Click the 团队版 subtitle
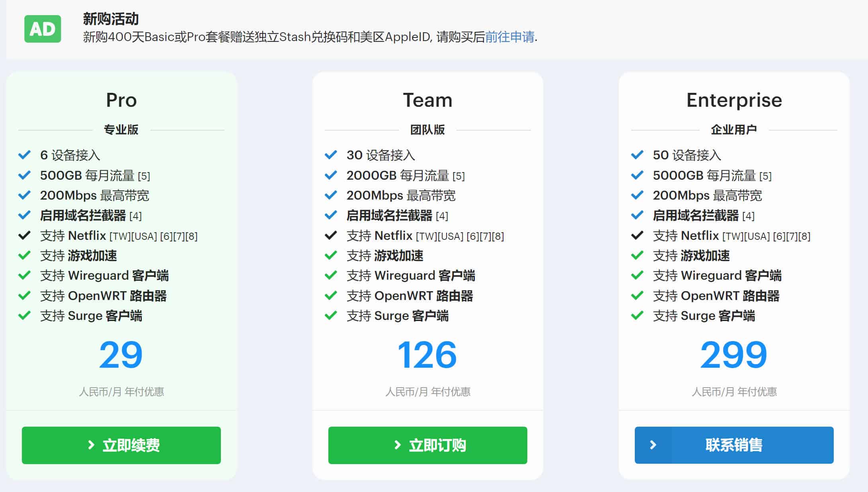 [x=428, y=130]
